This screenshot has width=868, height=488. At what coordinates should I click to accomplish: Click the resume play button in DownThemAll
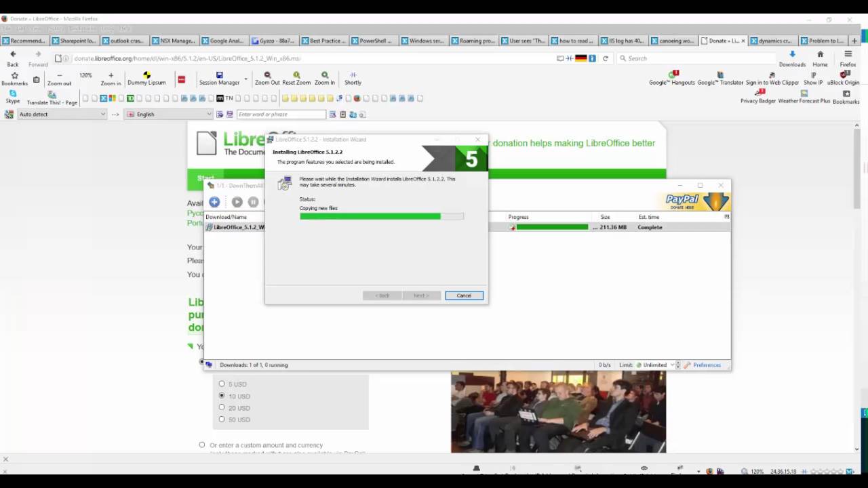click(237, 202)
